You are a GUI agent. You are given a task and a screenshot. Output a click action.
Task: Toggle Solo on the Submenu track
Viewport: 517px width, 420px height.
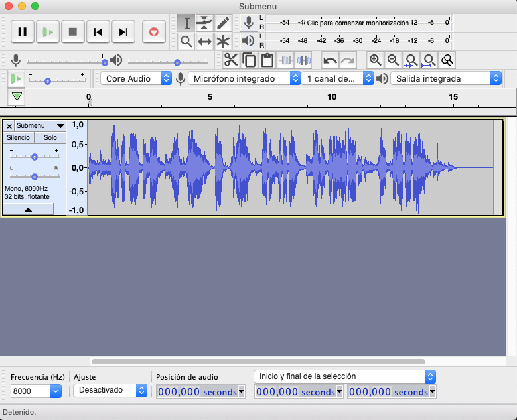50,138
